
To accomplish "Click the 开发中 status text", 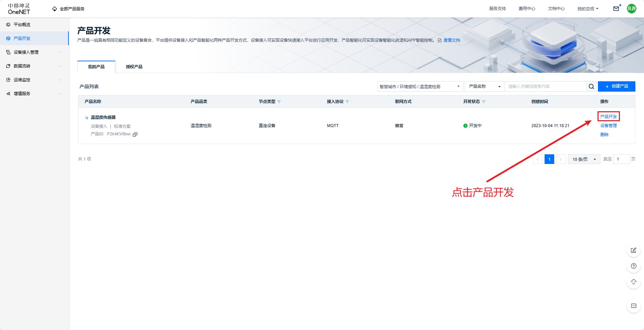I will [x=475, y=126].
